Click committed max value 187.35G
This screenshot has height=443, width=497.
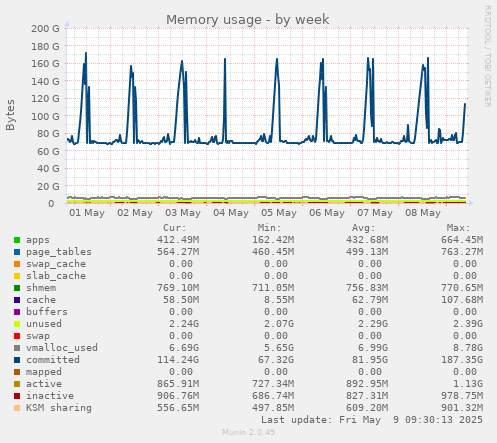coord(462,360)
